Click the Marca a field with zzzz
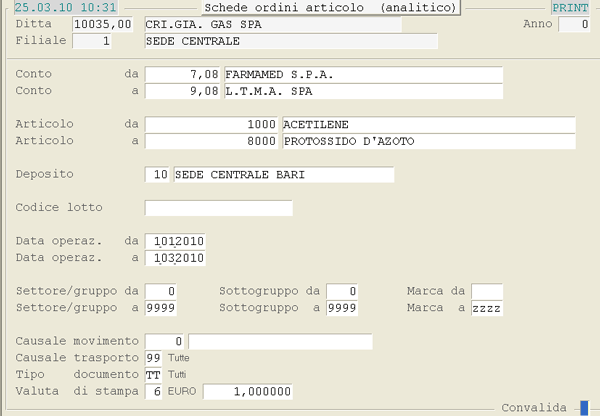 click(487, 308)
